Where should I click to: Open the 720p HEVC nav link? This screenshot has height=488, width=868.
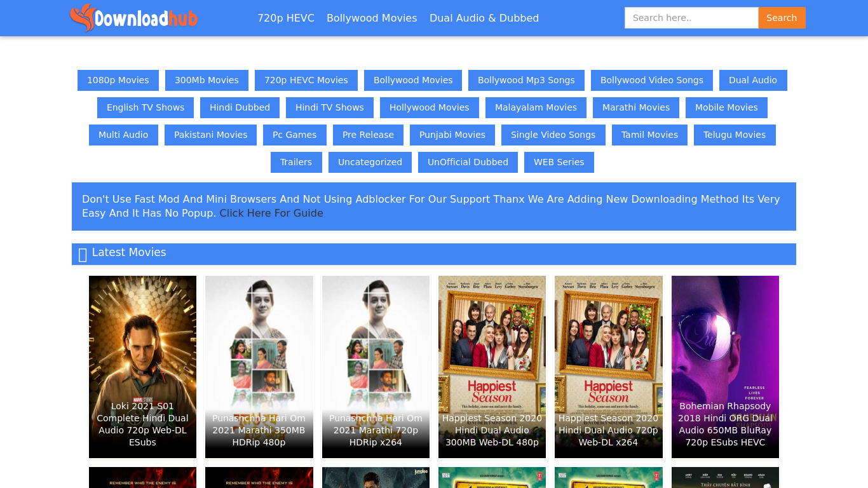(x=286, y=18)
